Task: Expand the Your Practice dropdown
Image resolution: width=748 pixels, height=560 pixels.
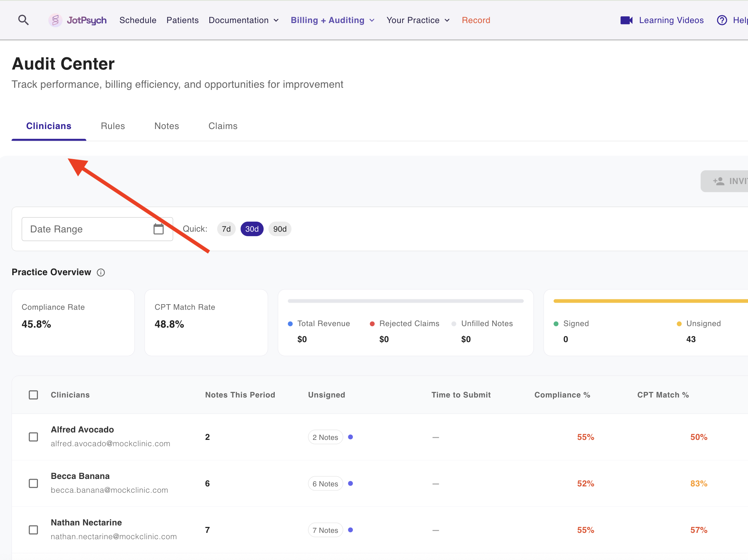Action: [x=418, y=20]
